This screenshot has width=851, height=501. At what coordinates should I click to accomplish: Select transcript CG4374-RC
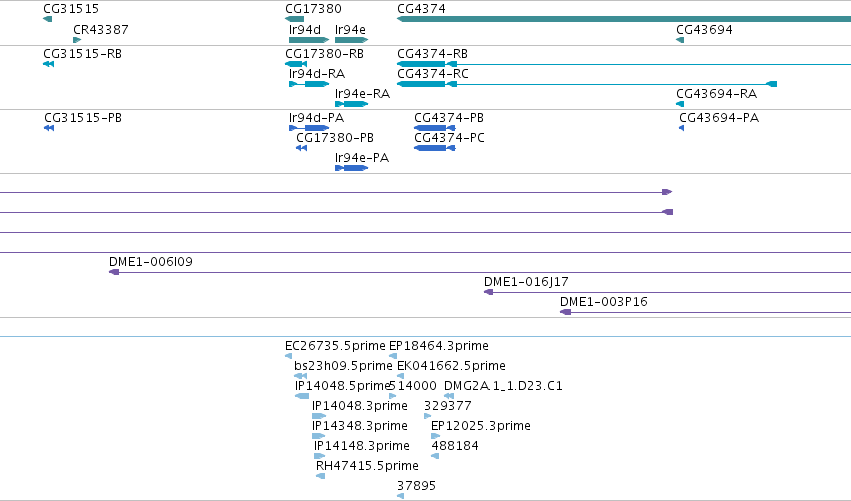click(433, 73)
